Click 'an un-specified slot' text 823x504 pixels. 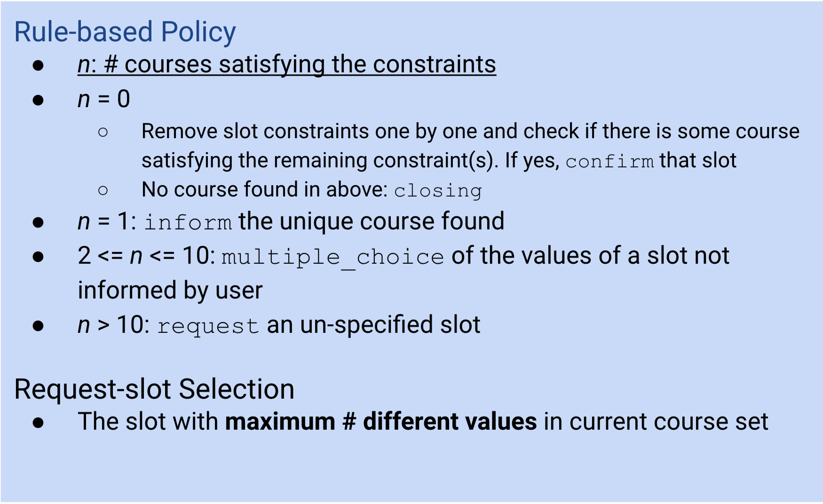tap(373, 325)
